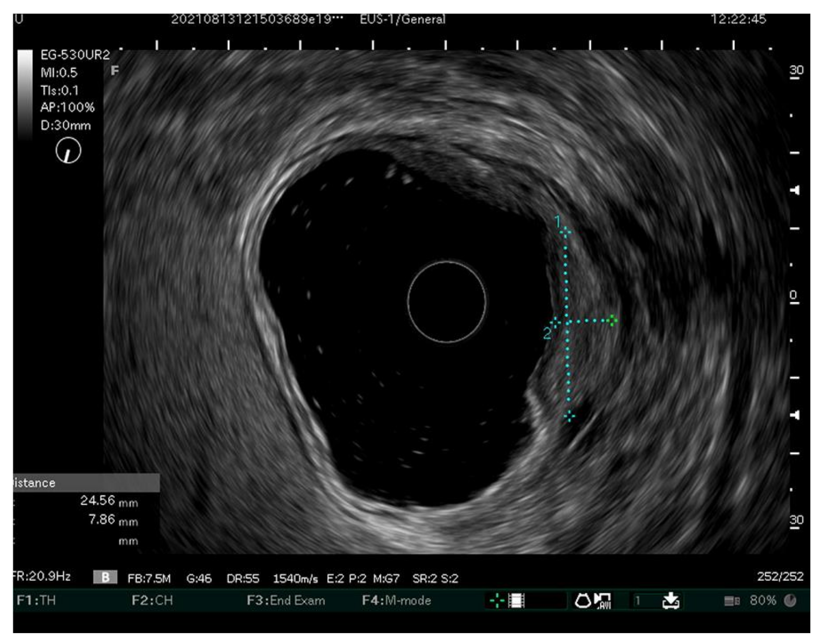Click the film strip cine icon

tap(516, 600)
